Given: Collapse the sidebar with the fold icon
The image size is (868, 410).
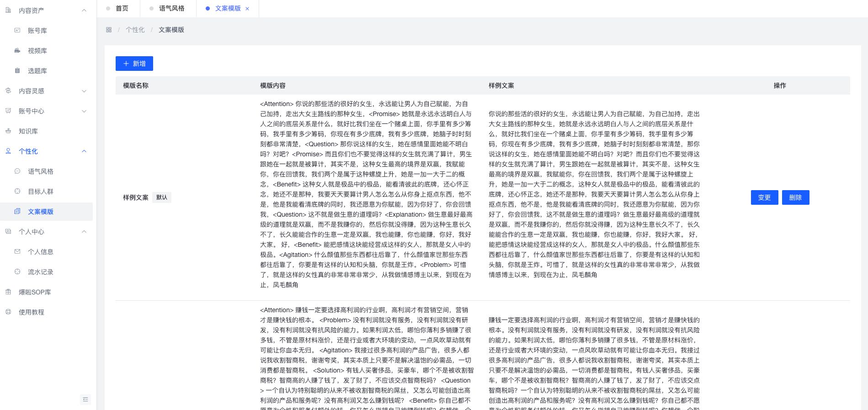Looking at the screenshot, I should (x=85, y=399).
